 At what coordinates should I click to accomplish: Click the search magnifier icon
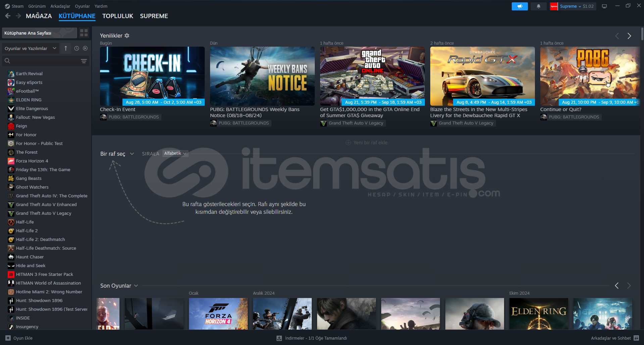point(7,61)
